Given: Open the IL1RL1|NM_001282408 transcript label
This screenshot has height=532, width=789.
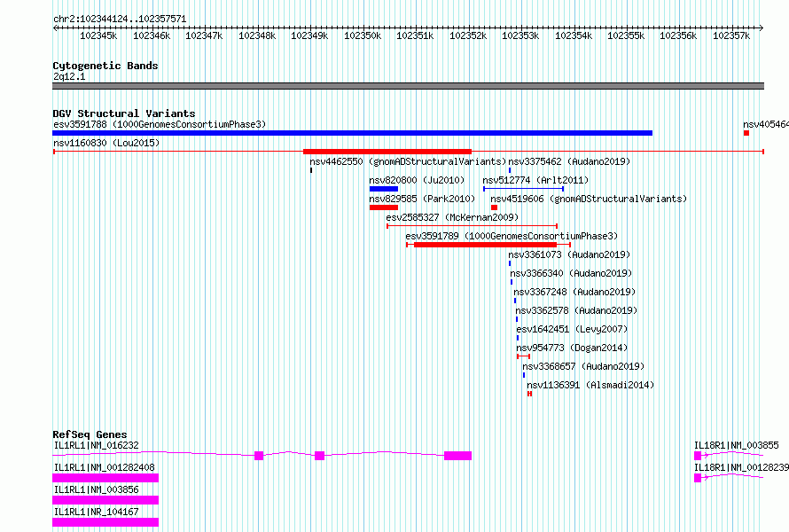Looking at the screenshot, I should click(x=104, y=467).
